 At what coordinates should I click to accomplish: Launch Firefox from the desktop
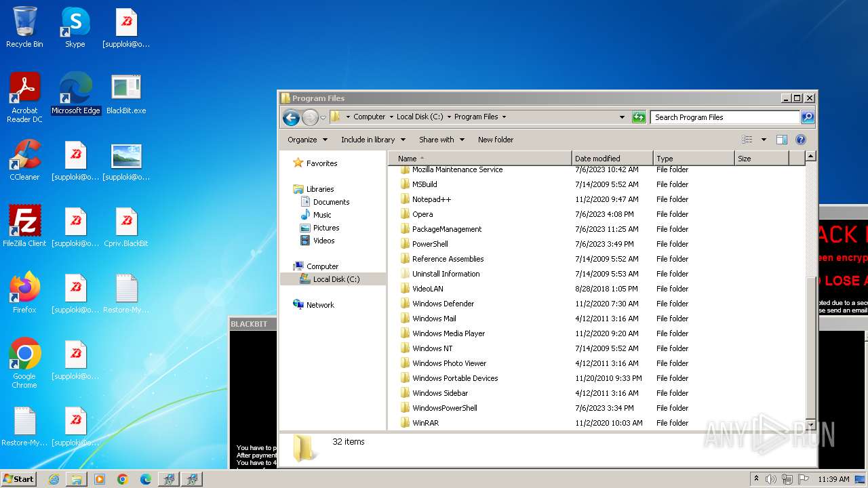(x=24, y=293)
